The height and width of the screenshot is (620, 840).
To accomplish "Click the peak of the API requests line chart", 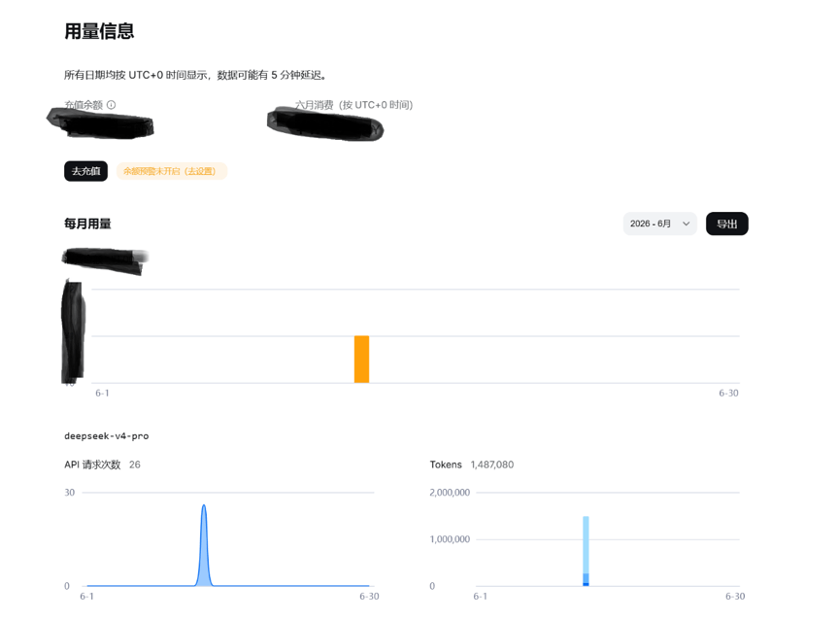I will [204, 506].
